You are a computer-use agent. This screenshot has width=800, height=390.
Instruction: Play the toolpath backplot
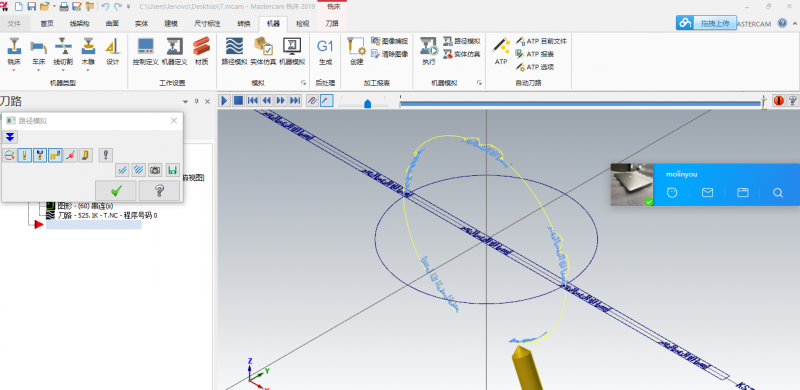224,101
